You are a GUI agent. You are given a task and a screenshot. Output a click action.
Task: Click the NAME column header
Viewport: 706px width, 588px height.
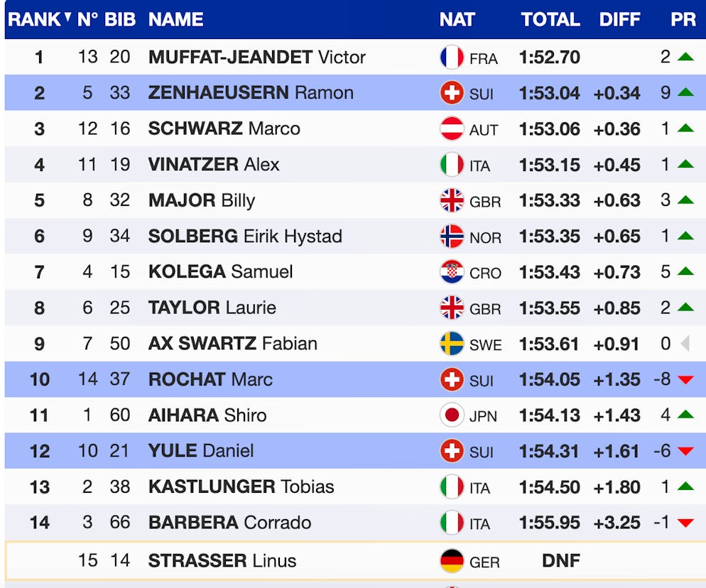coord(176,19)
